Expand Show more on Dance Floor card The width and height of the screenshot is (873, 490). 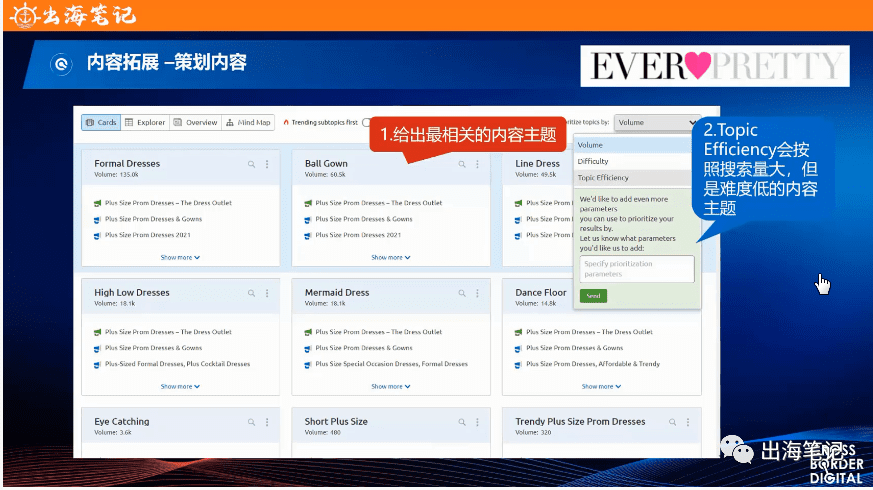(601, 386)
